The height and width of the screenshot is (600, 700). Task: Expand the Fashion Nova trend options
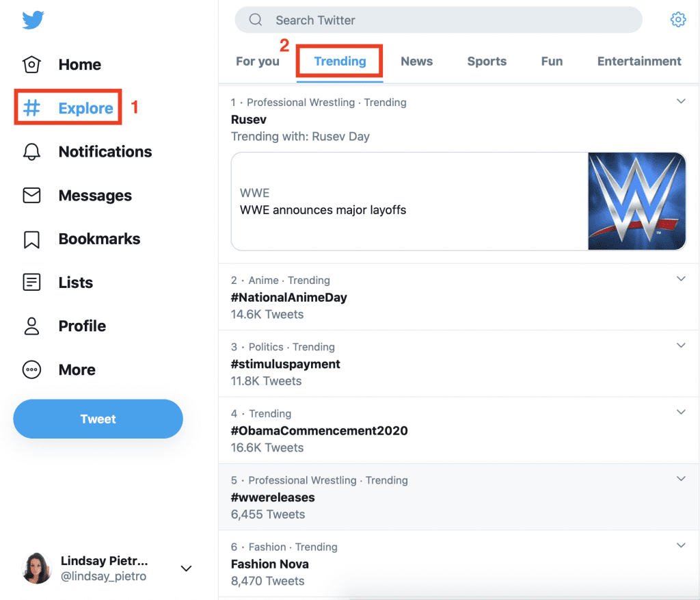(680, 545)
